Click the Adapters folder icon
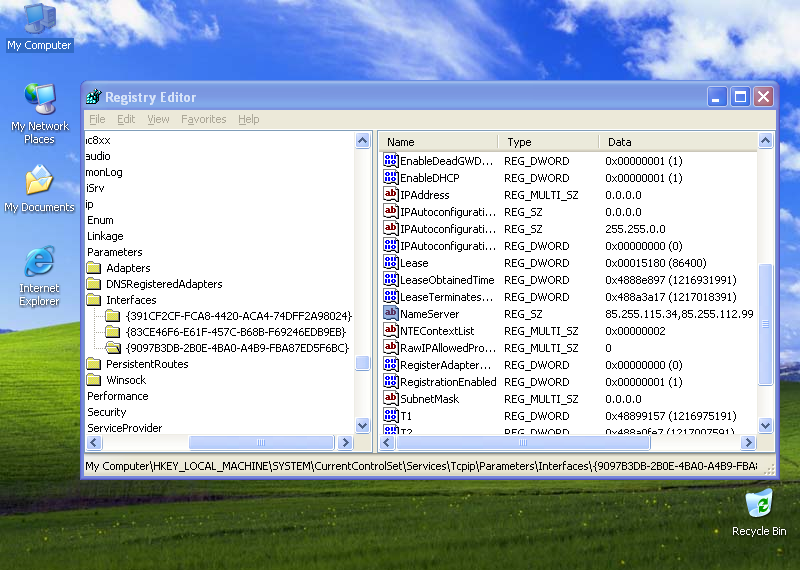 94,267
